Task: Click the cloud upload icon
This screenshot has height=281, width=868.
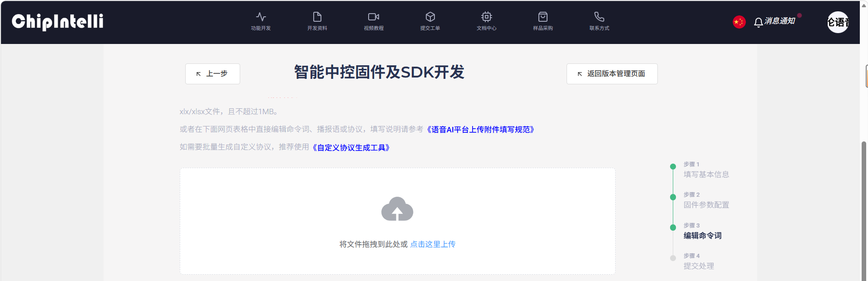Action: pos(397,209)
